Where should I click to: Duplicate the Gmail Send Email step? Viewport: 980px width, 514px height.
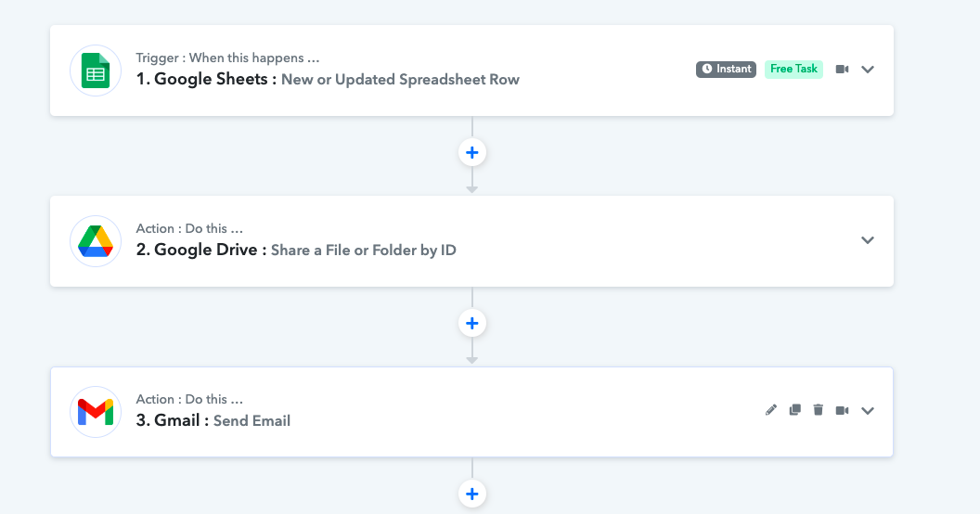pyautogui.click(x=795, y=410)
